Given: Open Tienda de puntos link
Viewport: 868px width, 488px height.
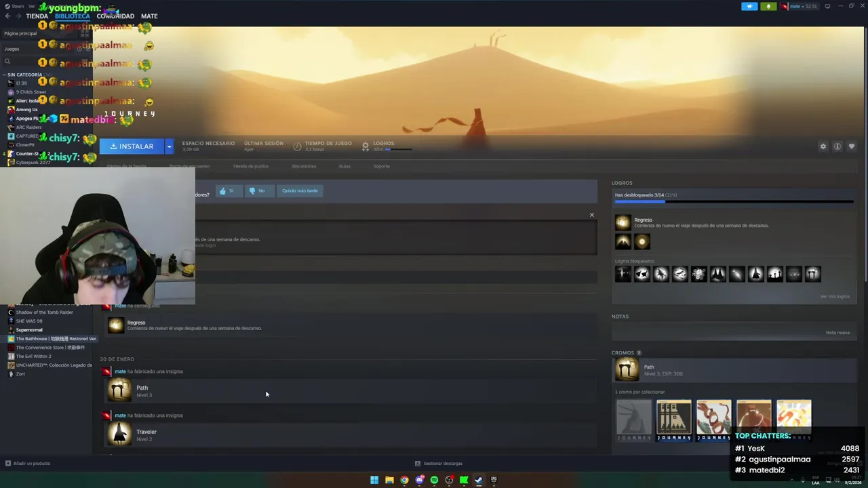Looking at the screenshot, I should pos(251,166).
